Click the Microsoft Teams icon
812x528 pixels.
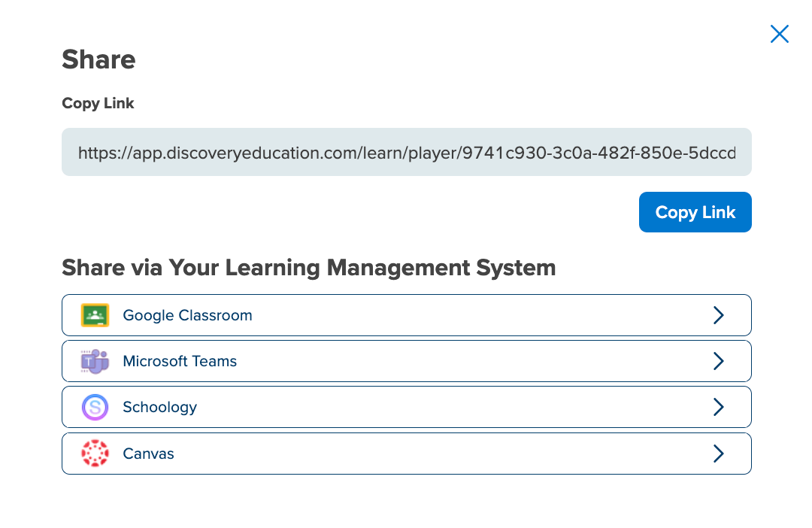[x=95, y=361]
